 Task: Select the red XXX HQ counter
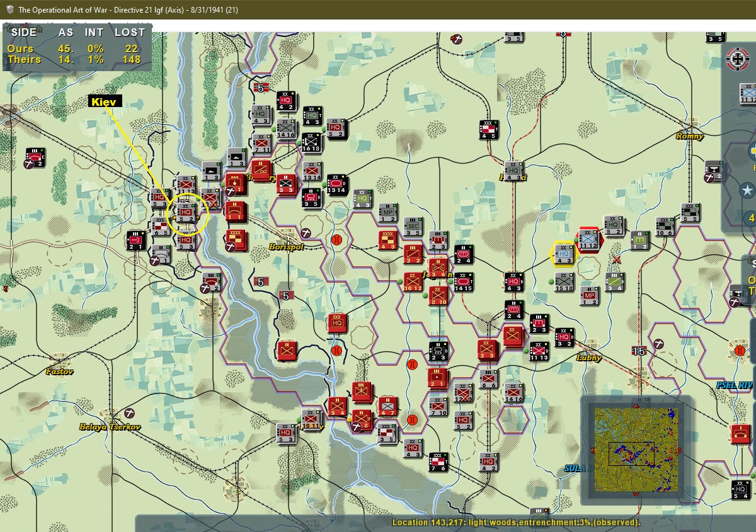tap(338, 324)
